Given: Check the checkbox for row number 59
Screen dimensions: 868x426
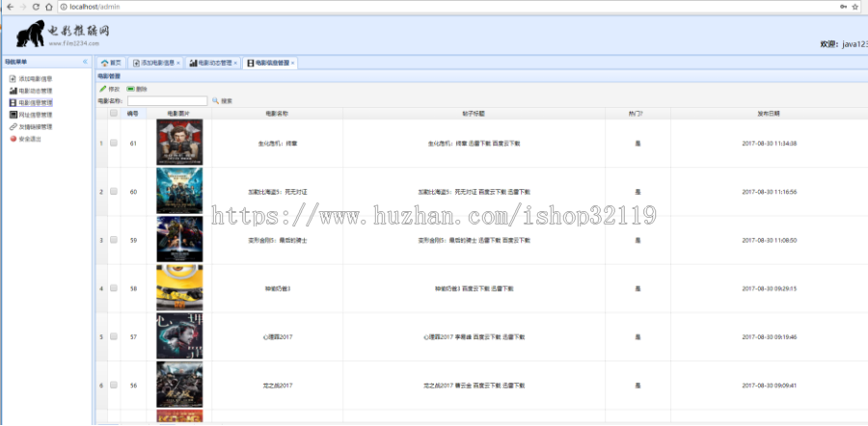Looking at the screenshot, I should pos(114,240).
